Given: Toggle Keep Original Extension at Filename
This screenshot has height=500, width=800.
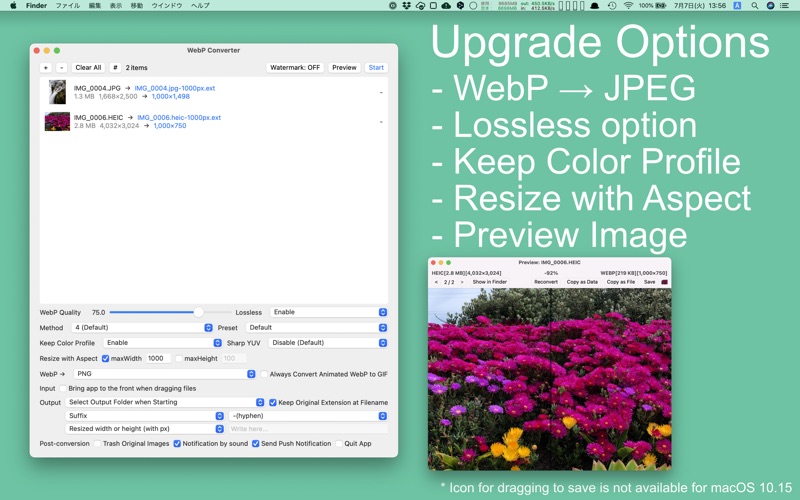Looking at the screenshot, I should (273, 402).
